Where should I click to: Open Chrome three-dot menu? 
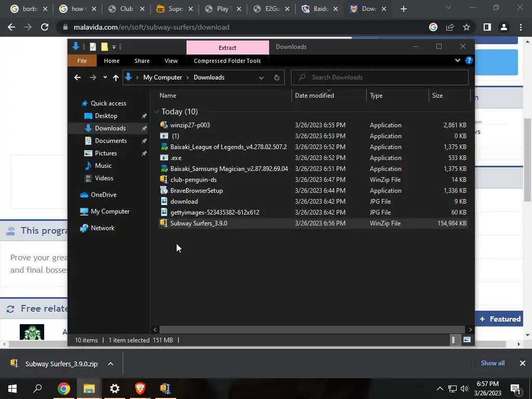click(x=521, y=27)
